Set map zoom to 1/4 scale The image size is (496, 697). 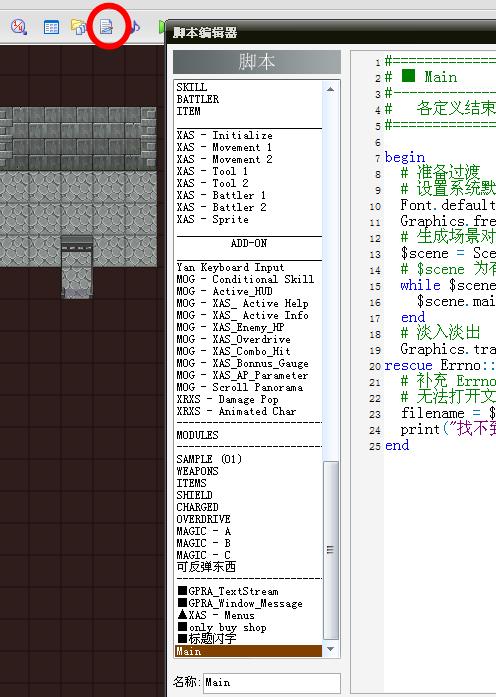19,27
